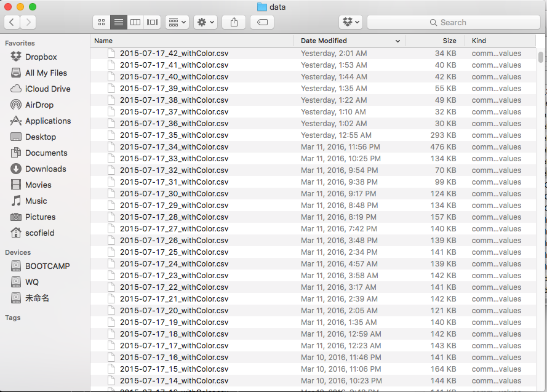
Task: Switch to Cover Flow view
Action: (x=153, y=22)
